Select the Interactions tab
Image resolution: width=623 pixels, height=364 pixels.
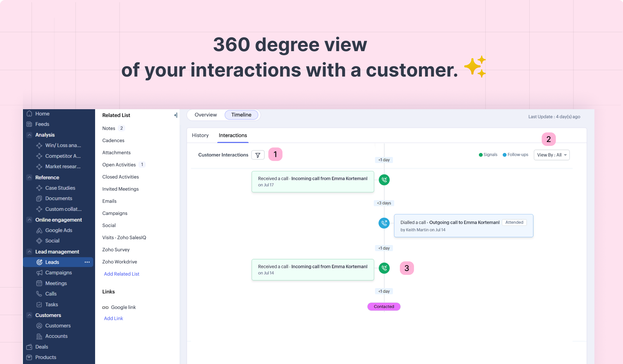coord(233,135)
